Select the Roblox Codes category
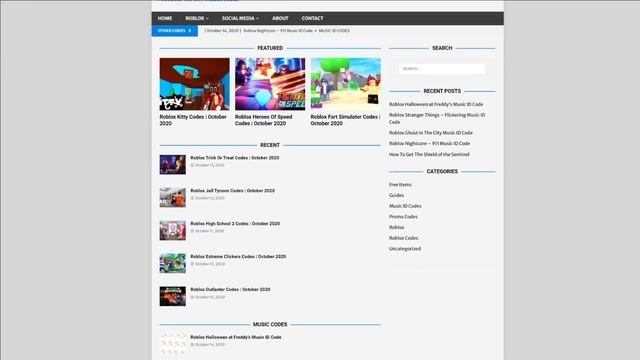This screenshot has height=360, width=640. click(403, 238)
